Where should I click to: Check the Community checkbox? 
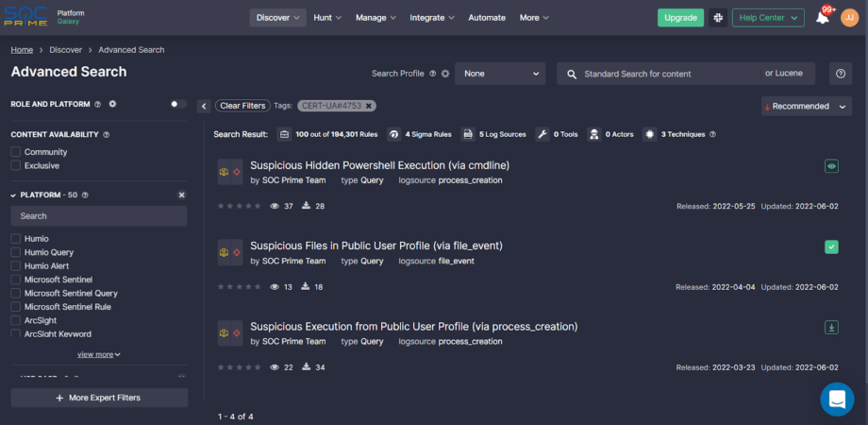pos(15,152)
